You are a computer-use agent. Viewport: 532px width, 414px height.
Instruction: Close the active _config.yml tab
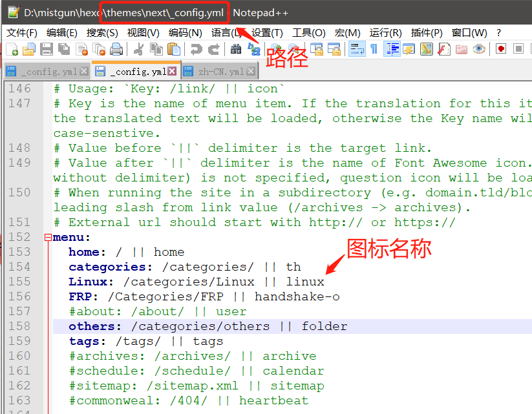point(173,71)
